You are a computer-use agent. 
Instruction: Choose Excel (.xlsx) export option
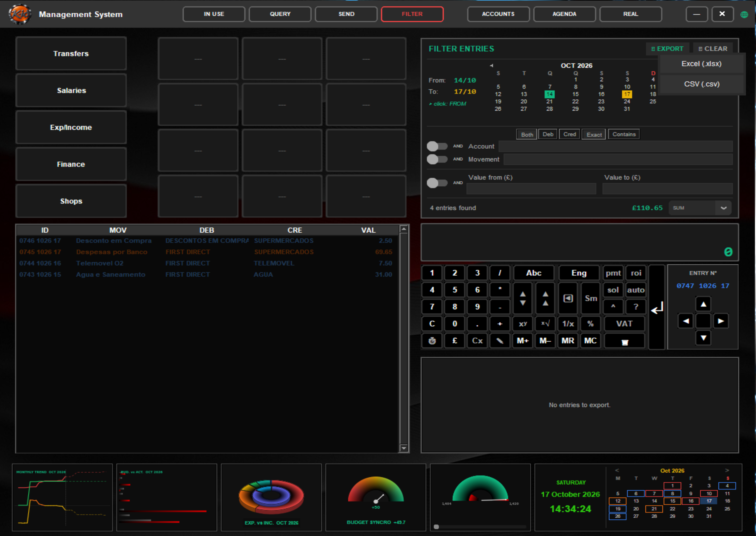(x=701, y=64)
